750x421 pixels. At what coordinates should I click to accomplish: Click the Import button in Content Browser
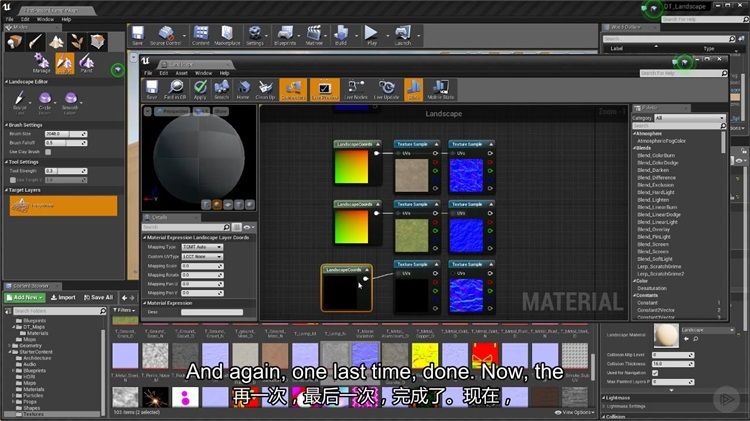(63, 298)
